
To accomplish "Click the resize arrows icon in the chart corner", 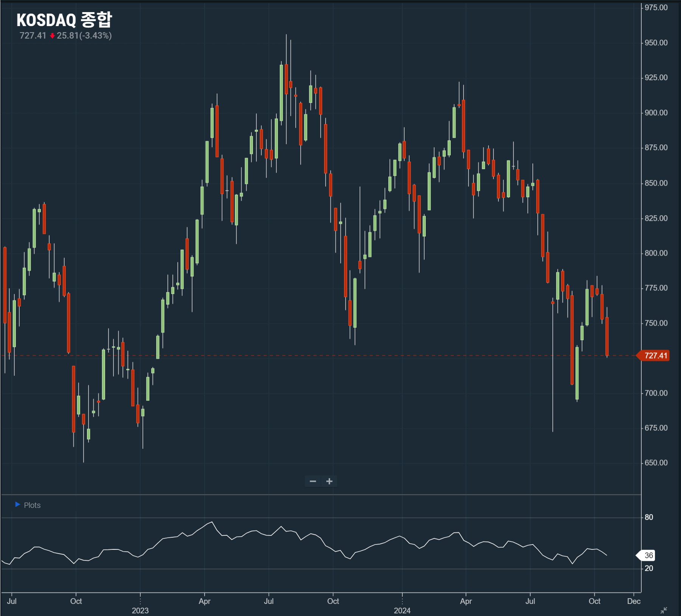I will [664, 610].
